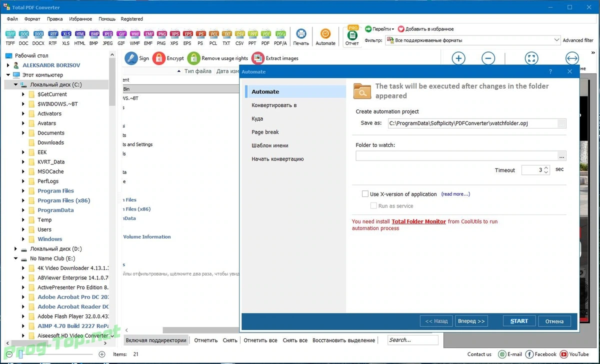Open the Файл menu
Screen dimensions: 600x364
point(12,19)
